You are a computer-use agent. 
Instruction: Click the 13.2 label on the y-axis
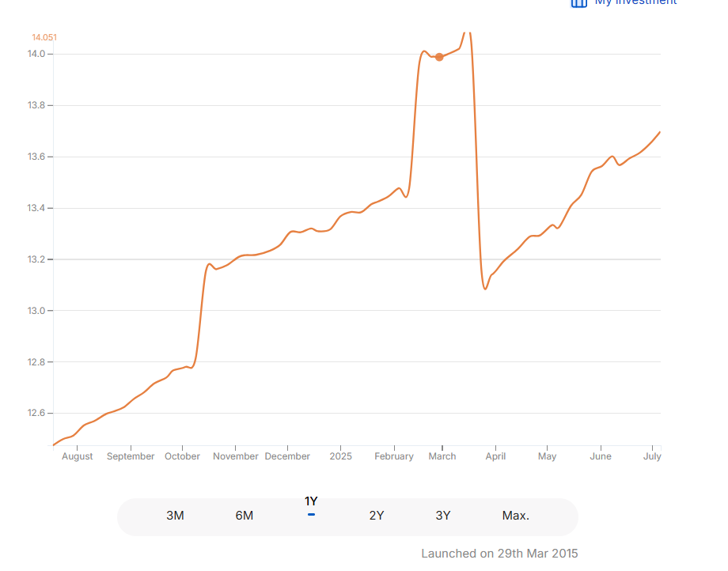tap(36, 259)
